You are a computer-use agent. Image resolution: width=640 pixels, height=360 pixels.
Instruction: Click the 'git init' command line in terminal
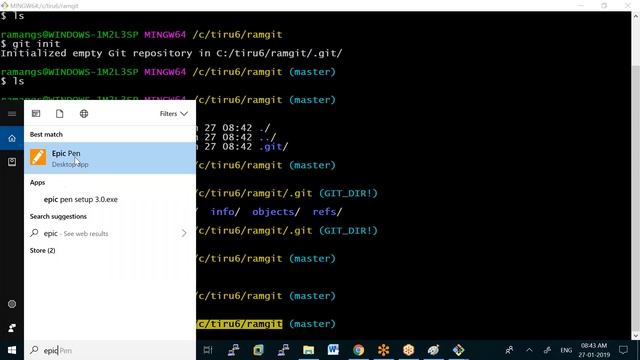(31, 44)
